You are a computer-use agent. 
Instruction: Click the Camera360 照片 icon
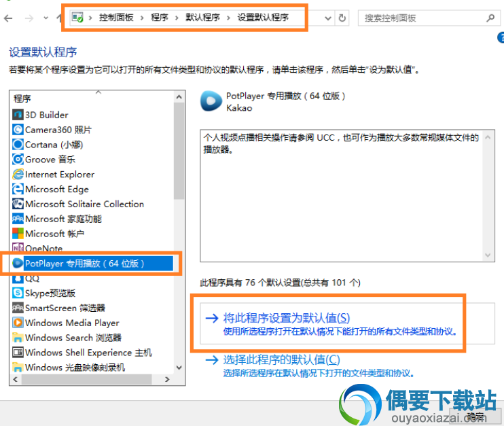pyautogui.click(x=18, y=129)
